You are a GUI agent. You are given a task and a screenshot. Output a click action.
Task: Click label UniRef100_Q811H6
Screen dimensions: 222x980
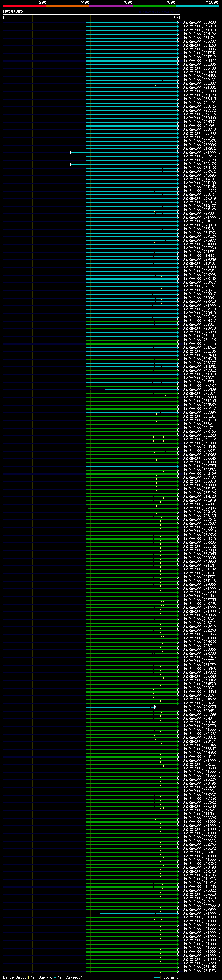click(x=199, y=967)
